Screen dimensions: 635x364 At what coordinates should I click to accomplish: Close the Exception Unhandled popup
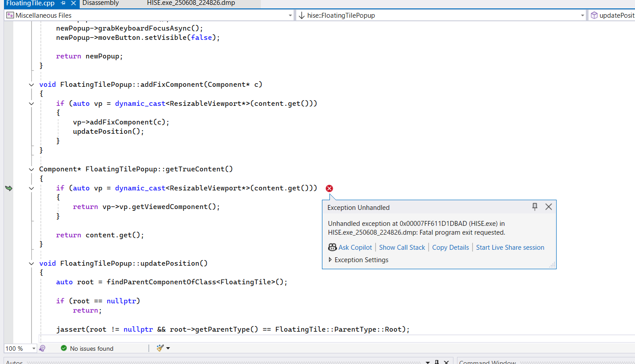(x=549, y=207)
